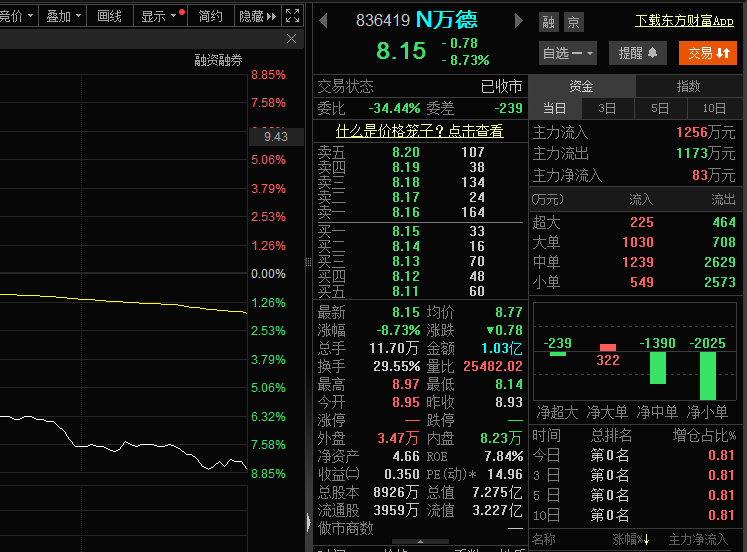747x552 pixels.
Task: Click the 融 margin trading badge
Action: coord(548,22)
